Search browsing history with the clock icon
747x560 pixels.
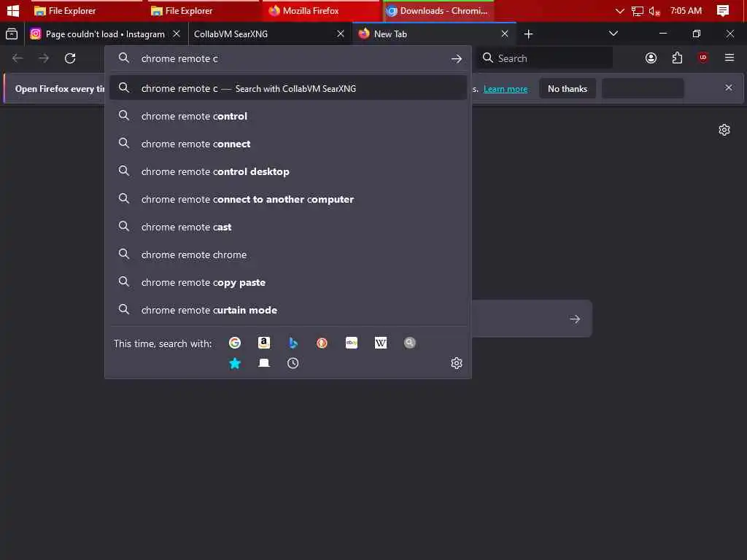pos(293,363)
